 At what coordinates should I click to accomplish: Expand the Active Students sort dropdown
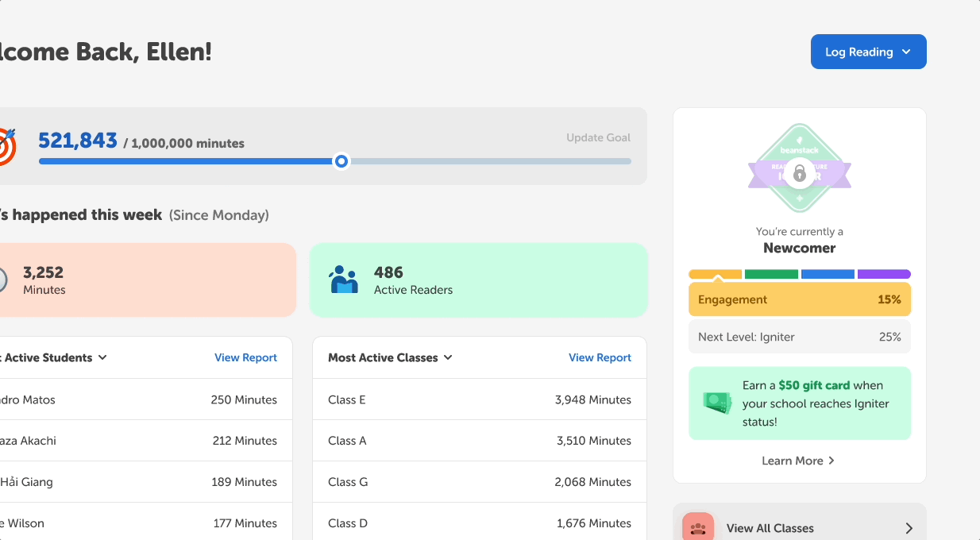coord(102,357)
